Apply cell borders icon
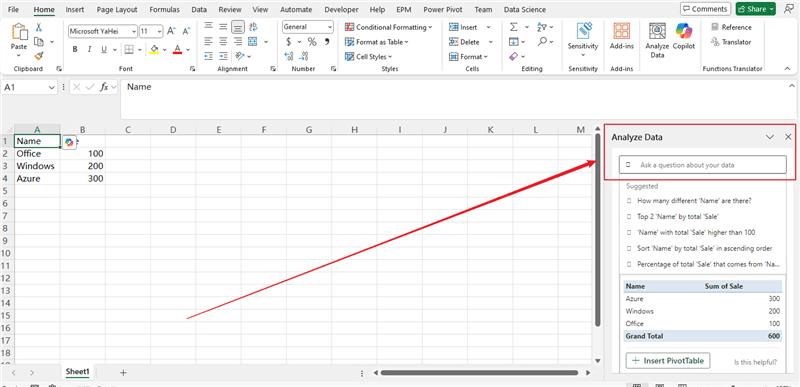This screenshot has height=387, width=800. coord(129,49)
